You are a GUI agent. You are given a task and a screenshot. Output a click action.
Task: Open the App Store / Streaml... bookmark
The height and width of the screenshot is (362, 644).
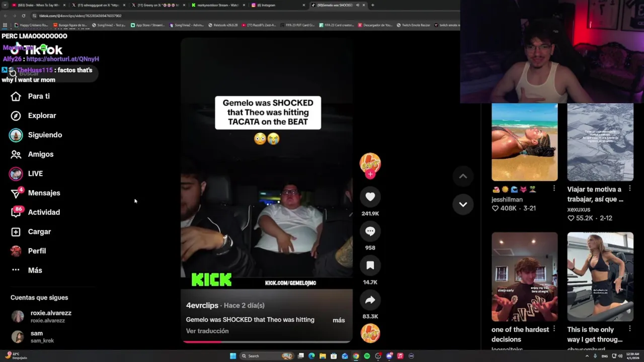pyautogui.click(x=147, y=25)
